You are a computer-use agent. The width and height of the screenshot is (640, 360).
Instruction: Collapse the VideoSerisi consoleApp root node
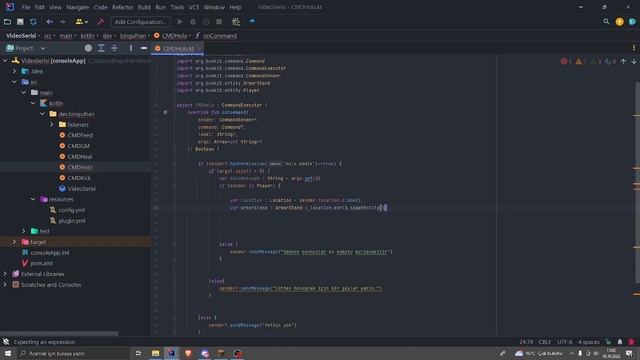click(5, 60)
